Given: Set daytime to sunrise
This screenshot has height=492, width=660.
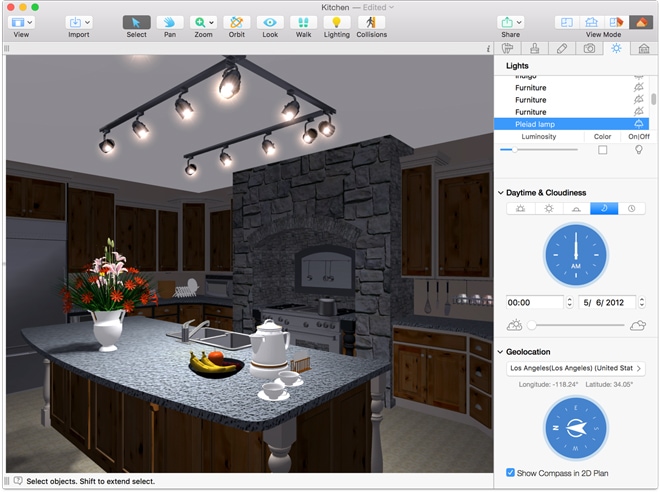Looking at the screenshot, I should [x=521, y=208].
